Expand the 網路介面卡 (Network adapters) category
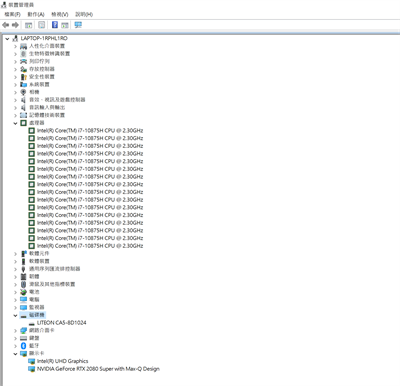 tap(15, 330)
